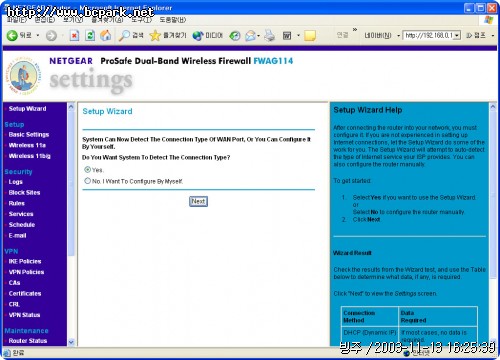
Task: Open the CAs sidebar link
Action: click(x=14, y=283)
